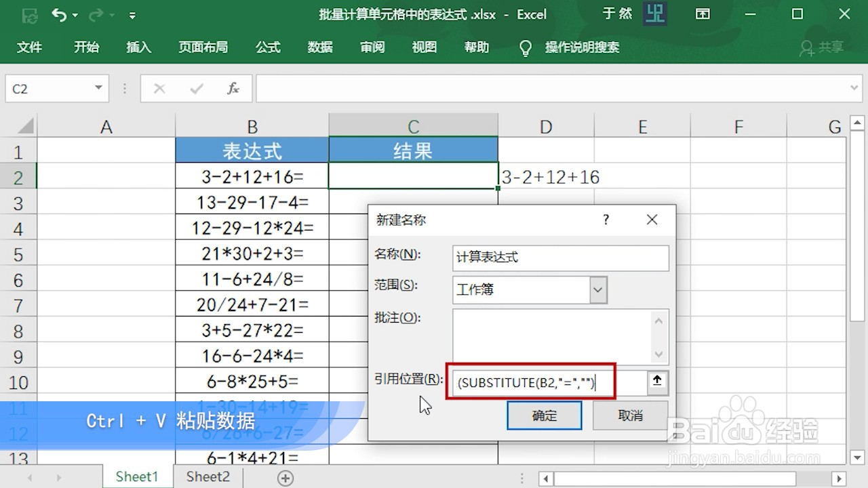Viewport: 868px width, 488px height.
Task: Switch to the 公式 ribbon tab
Action: point(267,47)
